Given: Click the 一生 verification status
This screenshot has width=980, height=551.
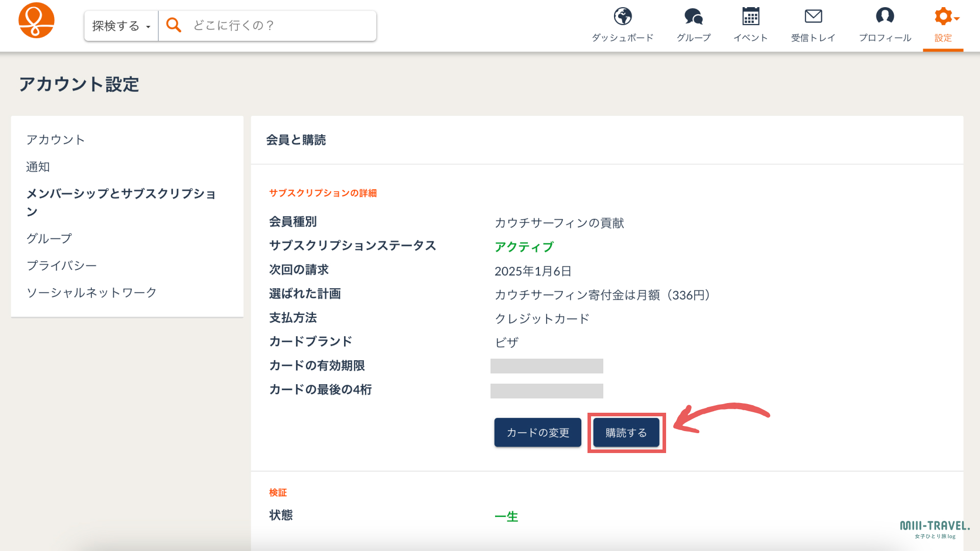Looking at the screenshot, I should click(506, 516).
